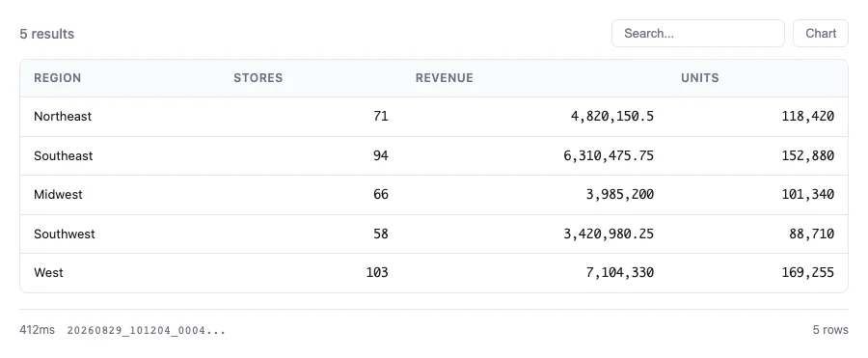
Task: Sort by the UNITS column header
Action: [x=700, y=78]
